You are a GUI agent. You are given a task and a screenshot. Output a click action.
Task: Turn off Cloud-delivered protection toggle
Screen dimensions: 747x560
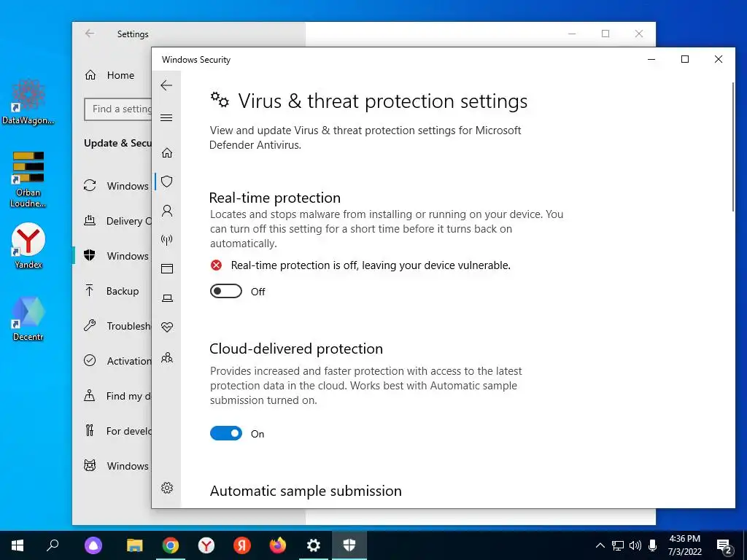(x=226, y=433)
